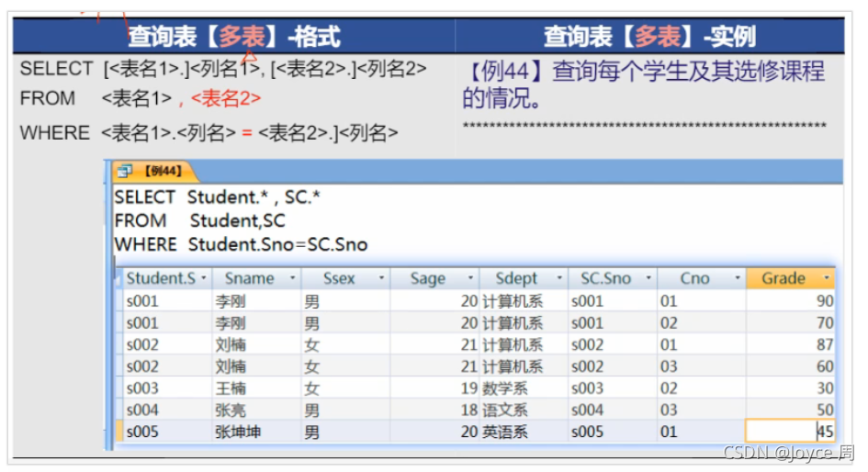The width and height of the screenshot is (868, 472).
Task: Open the Student.S column dropdown arrow
Action: click(x=204, y=278)
